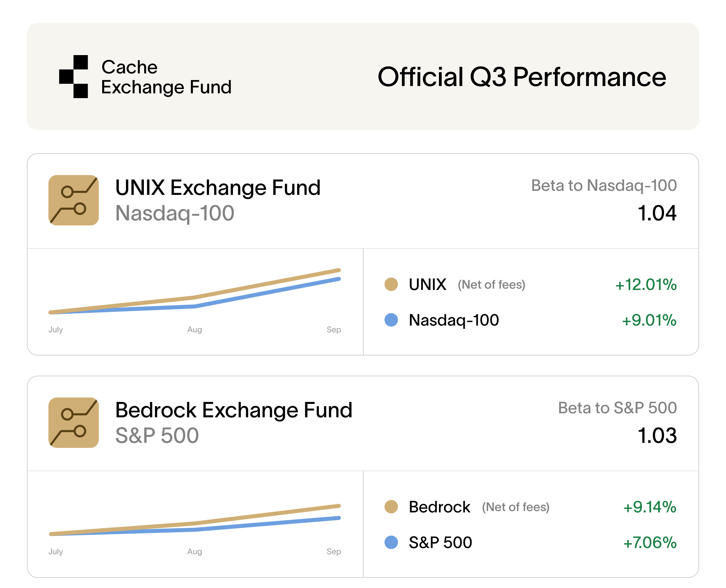The image size is (726, 588).
Task: Click the Official Q3 Performance heading
Action: coord(521,77)
